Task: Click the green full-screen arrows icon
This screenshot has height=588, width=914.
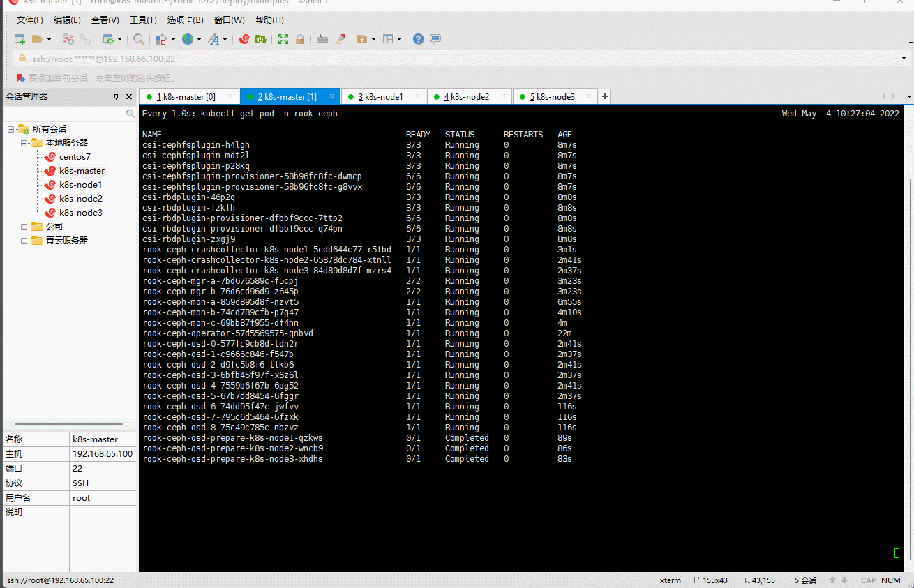Action: [x=283, y=39]
